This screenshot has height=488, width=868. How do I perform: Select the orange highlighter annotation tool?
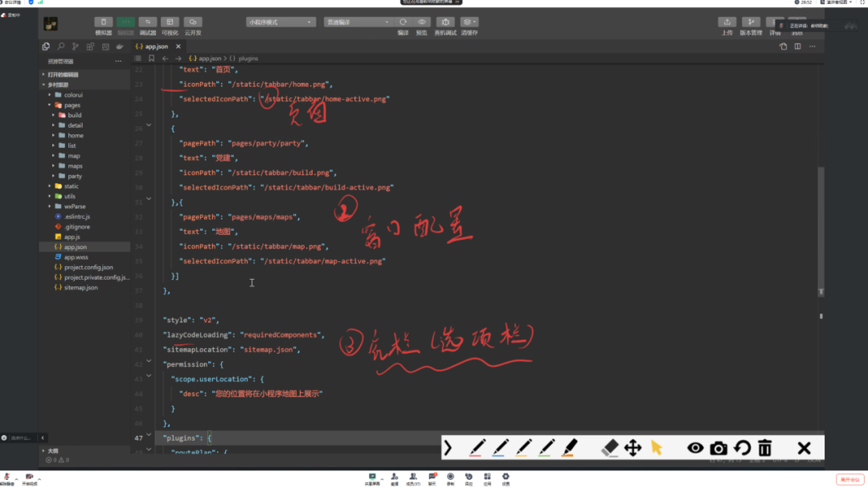tap(570, 448)
